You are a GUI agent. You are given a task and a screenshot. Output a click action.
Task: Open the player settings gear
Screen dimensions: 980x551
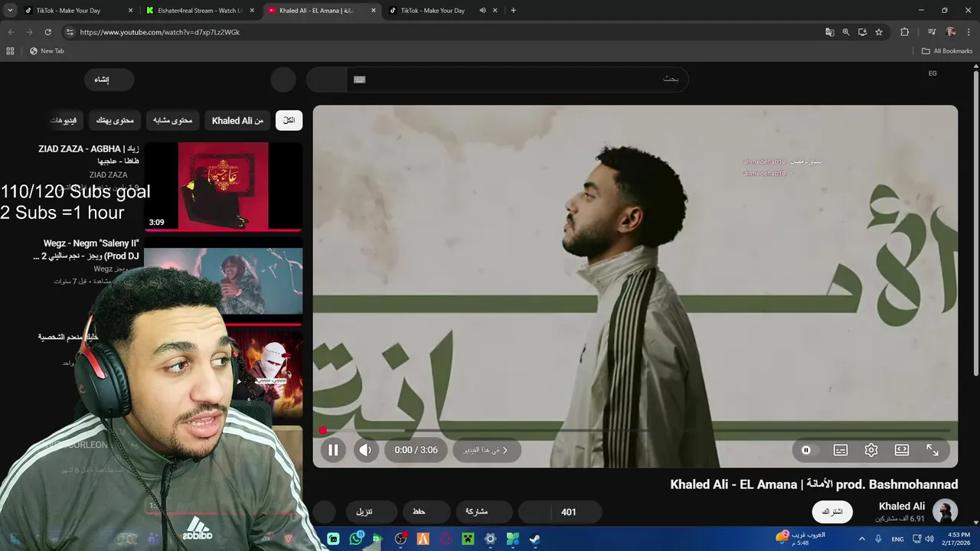tap(871, 450)
